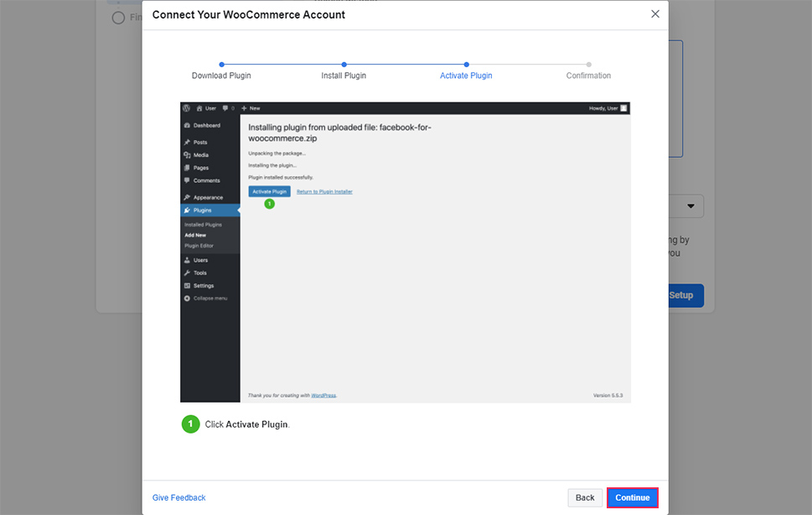Image resolution: width=812 pixels, height=515 pixels.
Task: Follow the WordPress link in the footer text
Action: (323, 395)
